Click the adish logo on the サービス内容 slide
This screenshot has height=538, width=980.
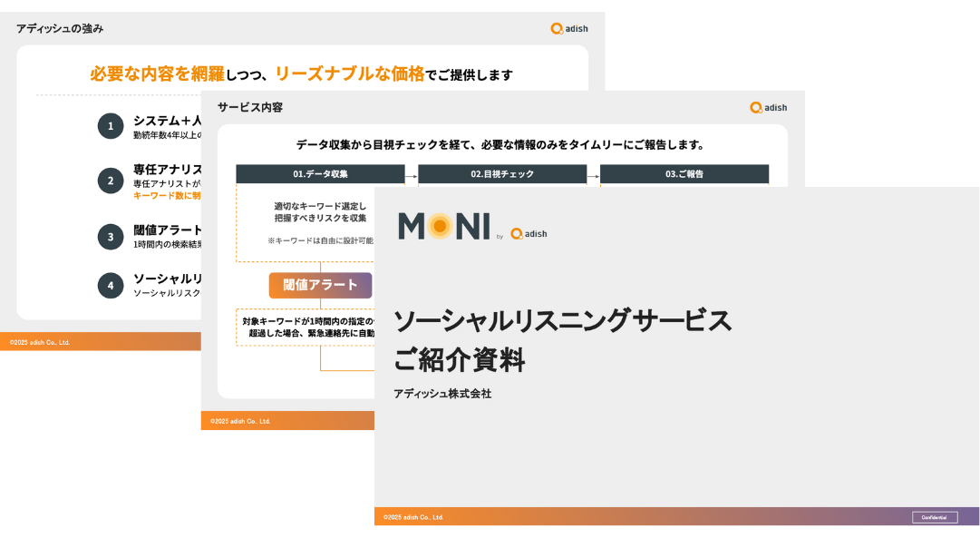(x=768, y=108)
